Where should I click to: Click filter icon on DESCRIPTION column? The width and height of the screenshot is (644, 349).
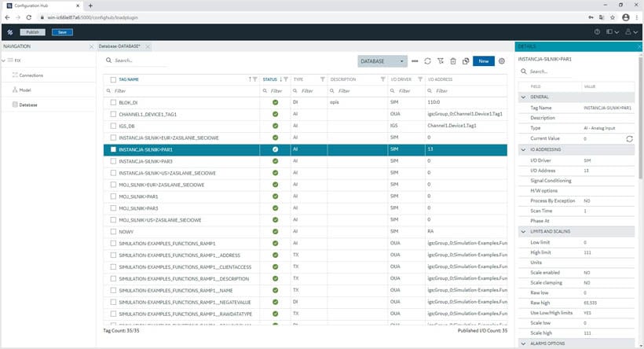point(382,79)
